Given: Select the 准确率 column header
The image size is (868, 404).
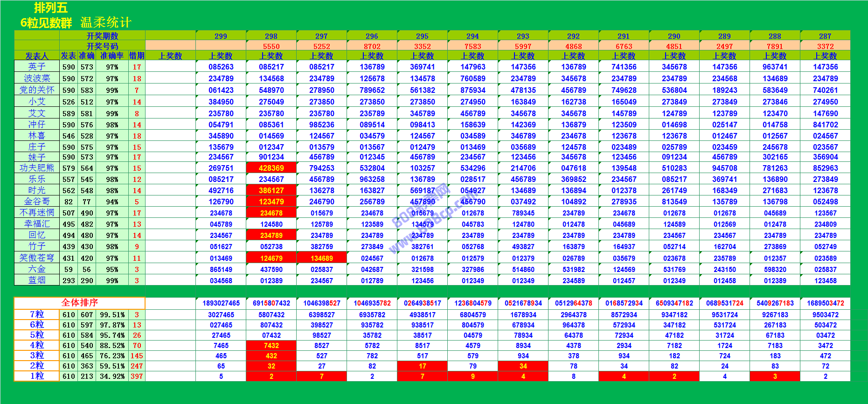Looking at the screenshot, I should pyautogui.click(x=112, y=56).
